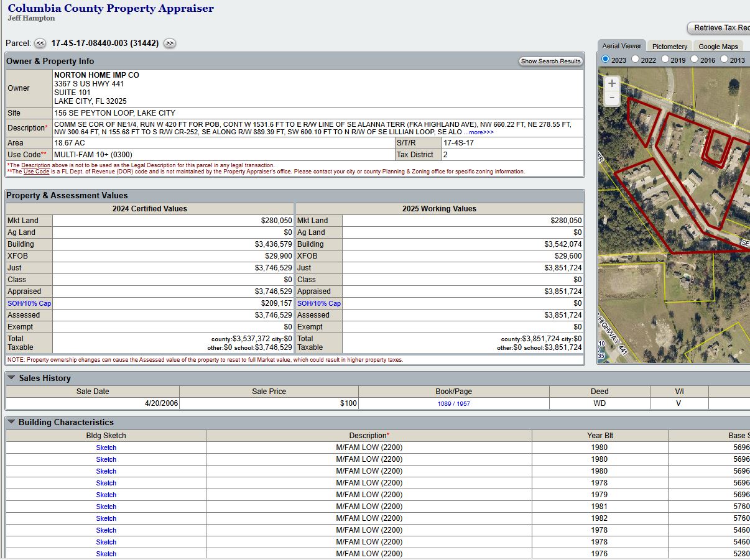The width and height of the screenshot is (750, 560).
Task: Click SOH/10% Cap link under 2024 values
Action: pos(29,303)
